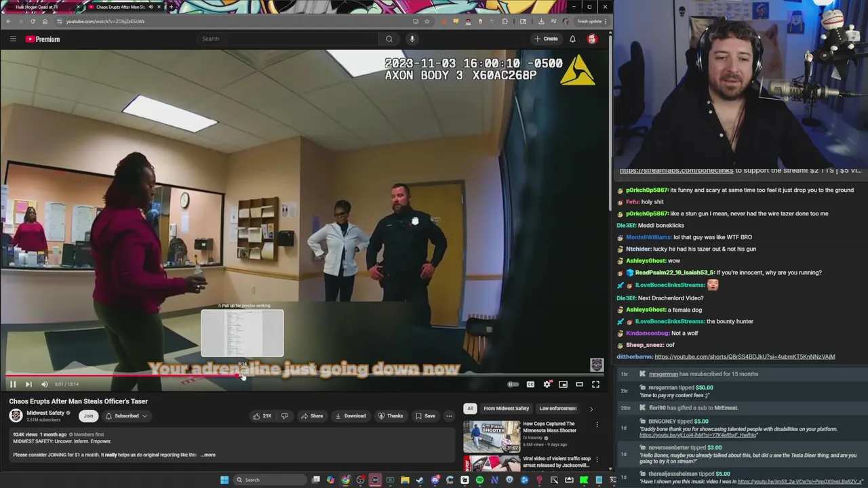
Task: Reload the browser page
Action: point(33,21)
